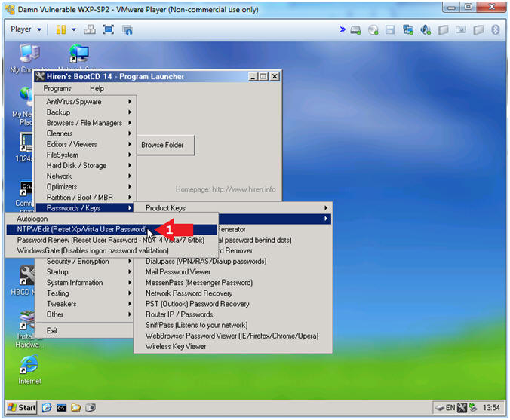This screenshot has height=420, width=510.
Task: Expand the Cleaners submenu
Action: point(85,133)
